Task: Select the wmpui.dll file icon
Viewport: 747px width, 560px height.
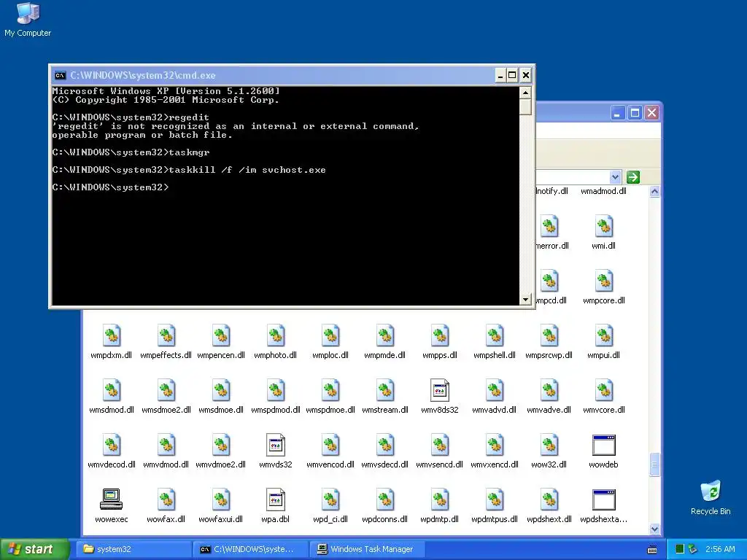Action: coord(603,335)
